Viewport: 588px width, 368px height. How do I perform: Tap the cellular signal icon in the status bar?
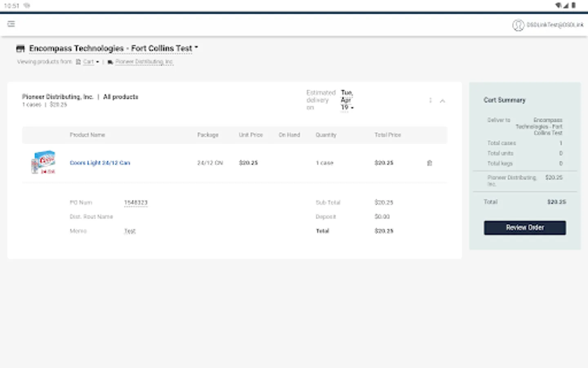566,5
